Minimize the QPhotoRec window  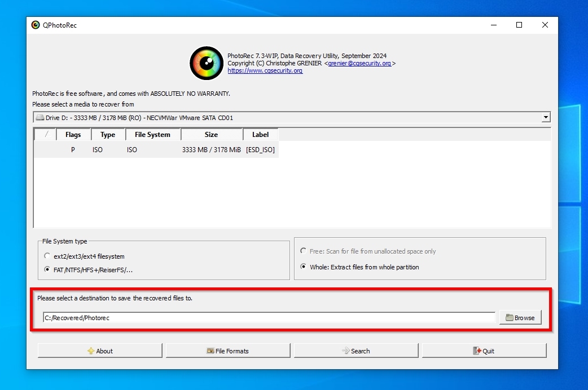pyautogui.click(x=494, y=25)
